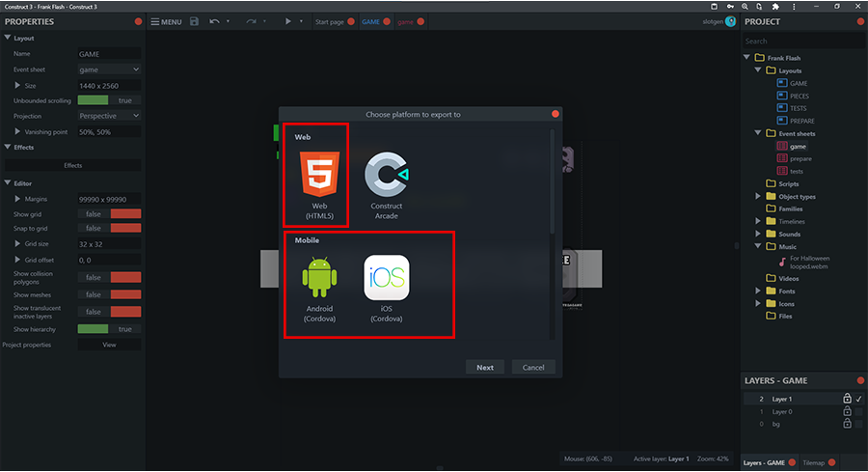Click Cancel in the export dialog
This screenshot has width=868, height=472.
[x=533, y=367]
